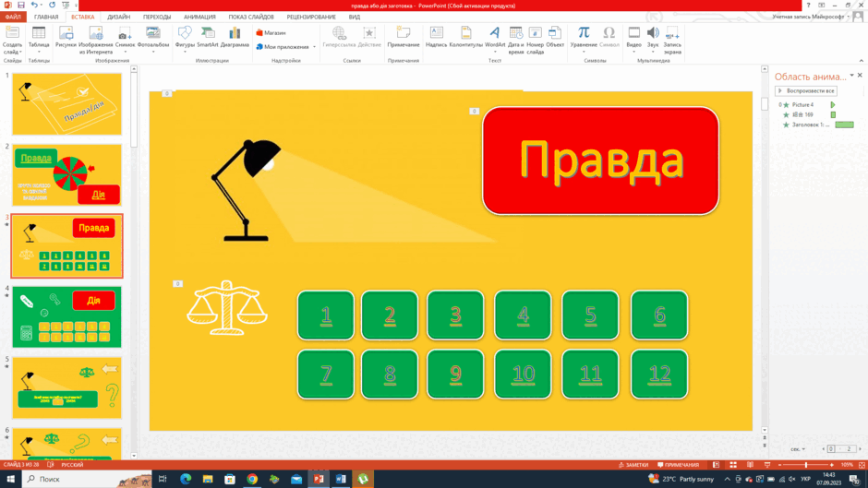Click the Undo arrow icon
This screenshot has width=868, height=488.
[34, 5]
